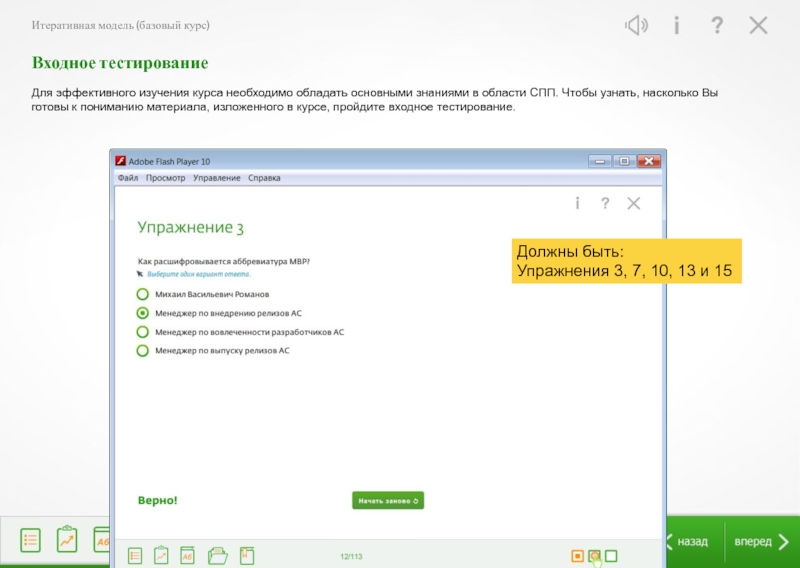The height and width of the screenshot is (568, 800).
Task: Open the Справка menu
Action: (264, 178)
